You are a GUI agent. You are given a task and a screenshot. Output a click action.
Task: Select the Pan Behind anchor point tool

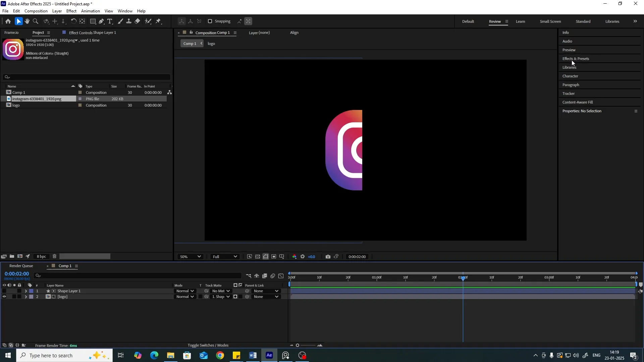tap(82, 21)
